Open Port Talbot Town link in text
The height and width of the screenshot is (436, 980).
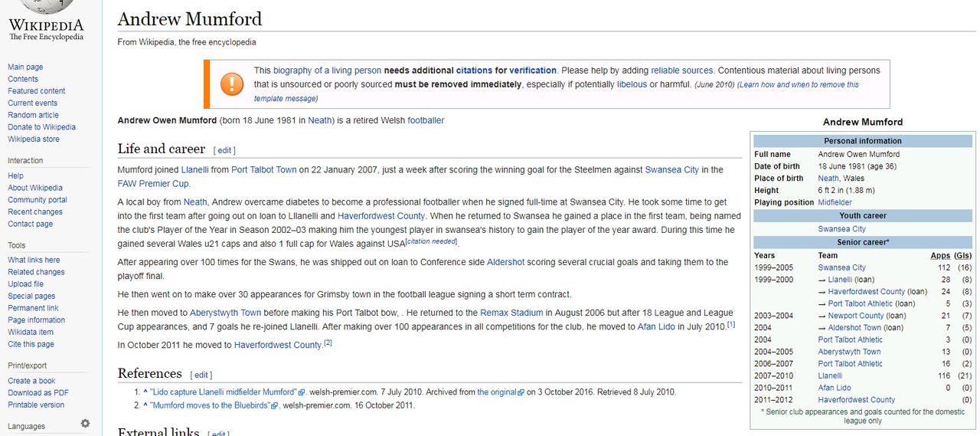(x=263, y=169)
